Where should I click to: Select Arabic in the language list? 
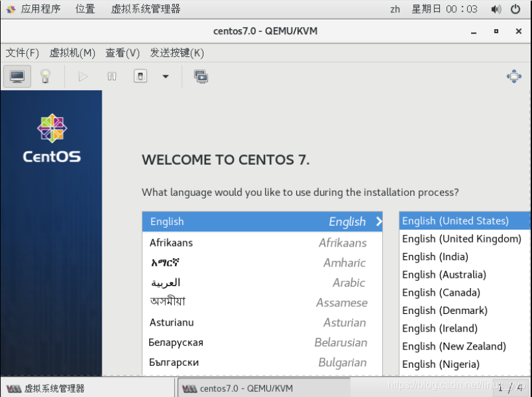click(x=262, y=283)
